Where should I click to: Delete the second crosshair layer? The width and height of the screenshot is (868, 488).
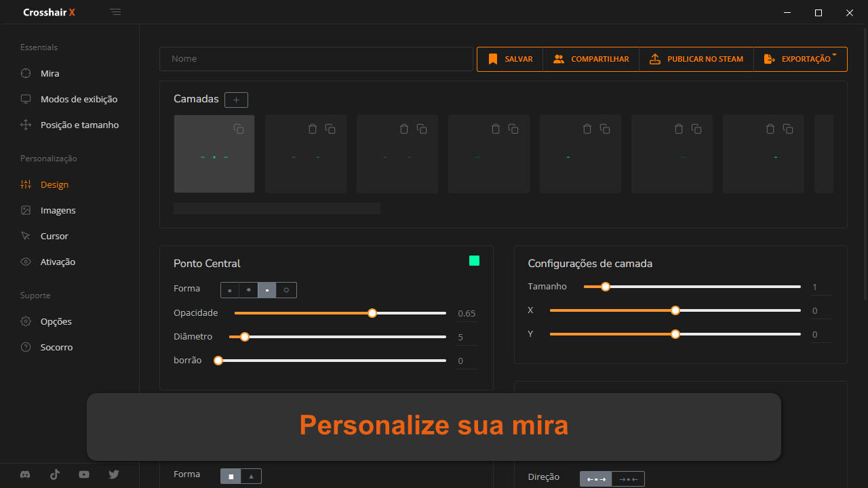313,129
